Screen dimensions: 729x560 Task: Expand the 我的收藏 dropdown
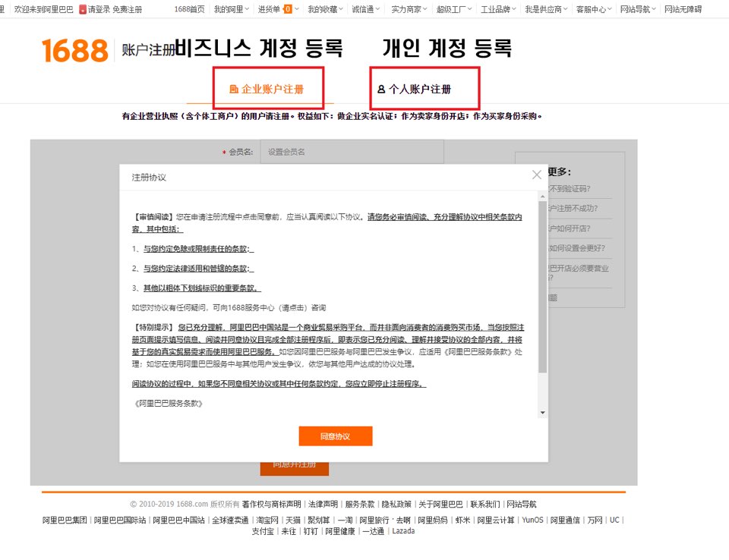pos(325,9)
